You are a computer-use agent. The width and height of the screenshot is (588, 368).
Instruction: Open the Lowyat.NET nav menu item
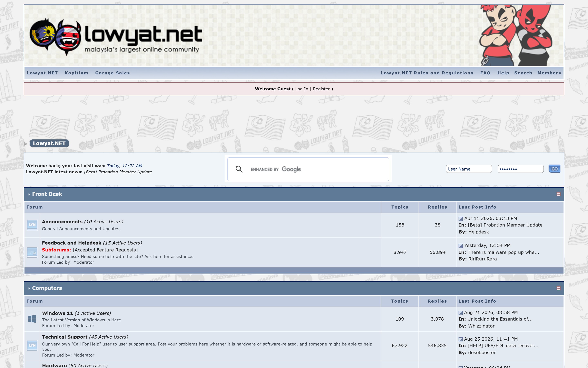(x=42, y=73)
